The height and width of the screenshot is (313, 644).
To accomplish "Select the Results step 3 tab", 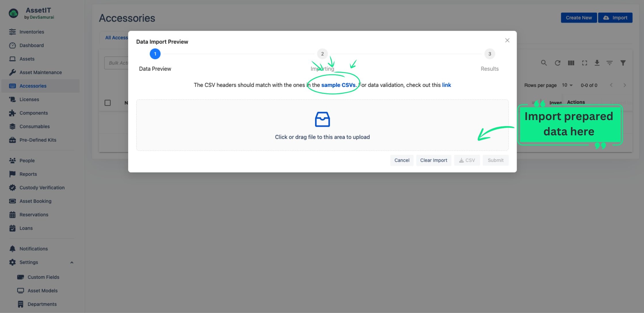I will 490,54.
